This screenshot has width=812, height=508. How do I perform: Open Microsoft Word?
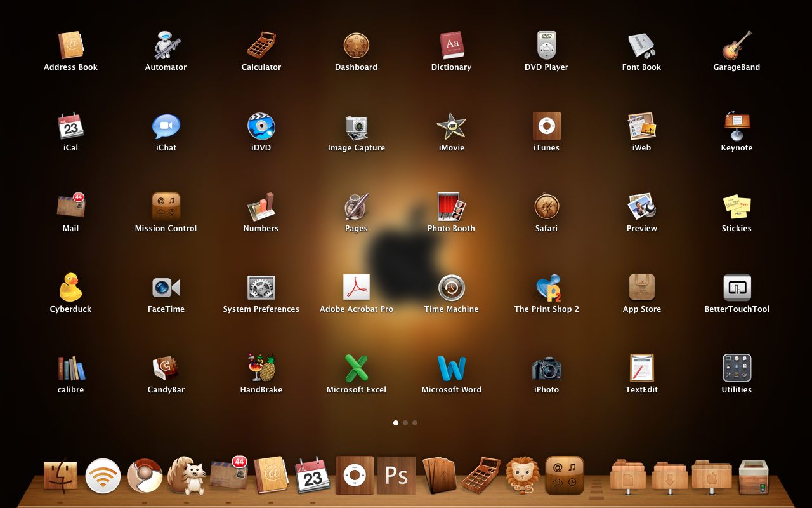(452, 368)
